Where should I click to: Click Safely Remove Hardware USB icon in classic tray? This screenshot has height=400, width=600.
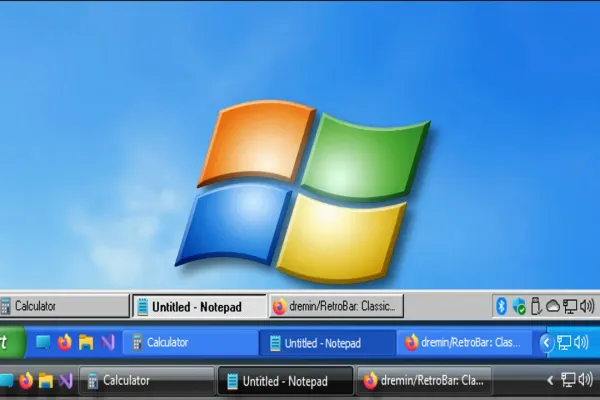pos(536,306)
